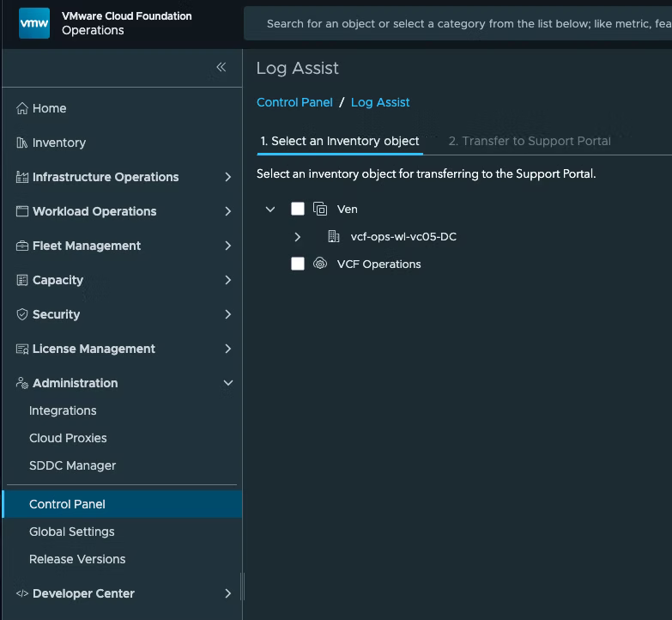Click the VMware logo icon
This screenshot has width=672, height=620.
34,23
